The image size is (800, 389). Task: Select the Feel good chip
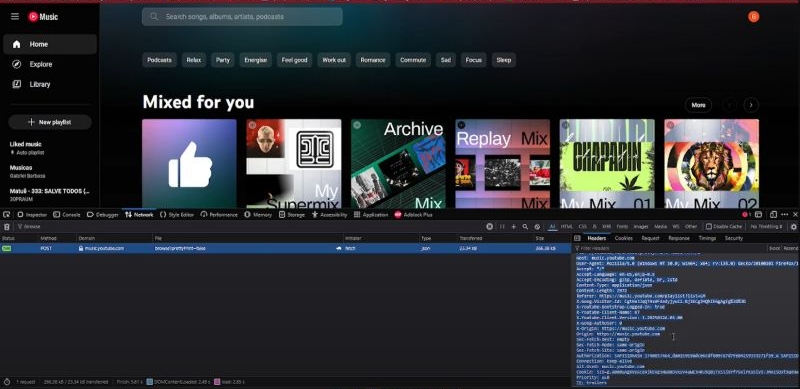click(295, 60)
